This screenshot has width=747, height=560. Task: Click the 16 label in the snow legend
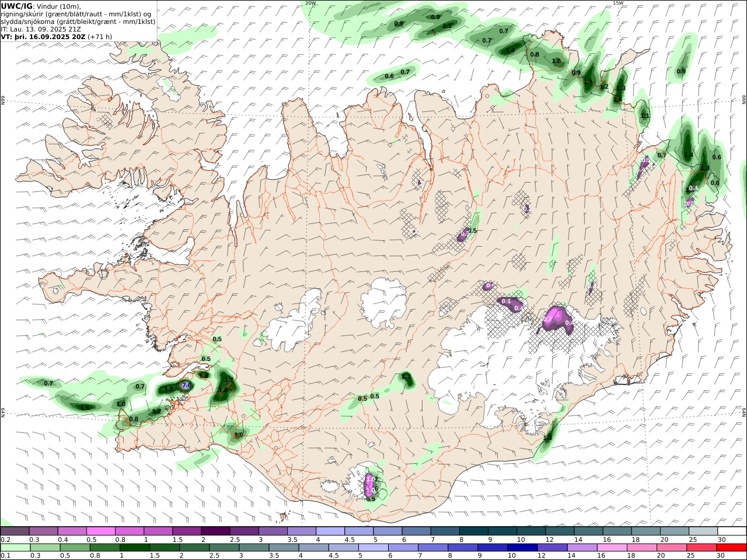click(x=607, y=540)
